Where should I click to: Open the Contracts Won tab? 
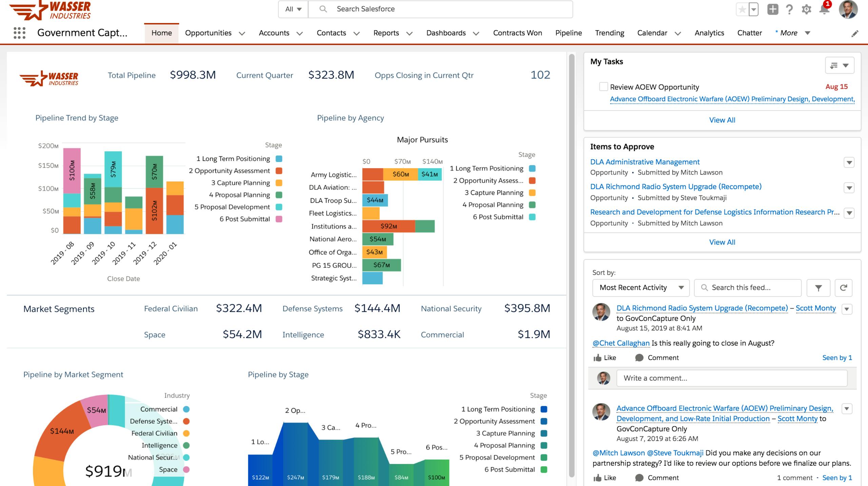[x=517, y=33]
